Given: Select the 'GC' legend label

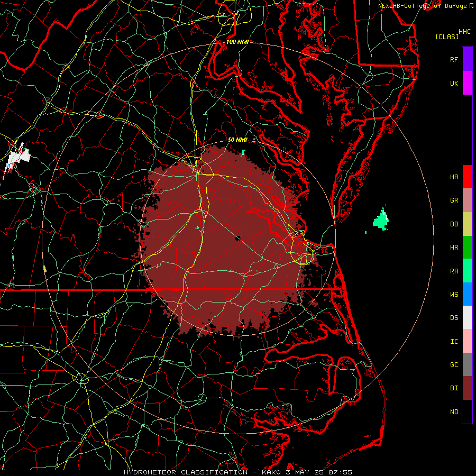Looking at the screenshot, I should pos(454,365).
